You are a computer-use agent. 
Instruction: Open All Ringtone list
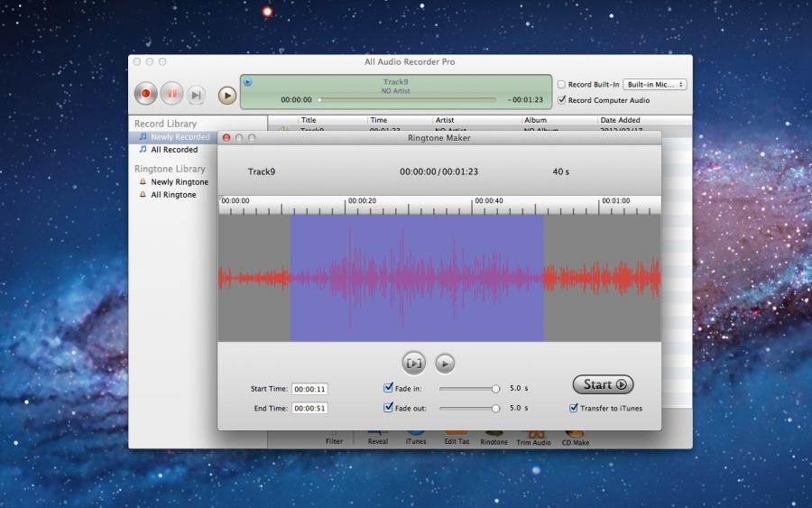coord(173,195)
